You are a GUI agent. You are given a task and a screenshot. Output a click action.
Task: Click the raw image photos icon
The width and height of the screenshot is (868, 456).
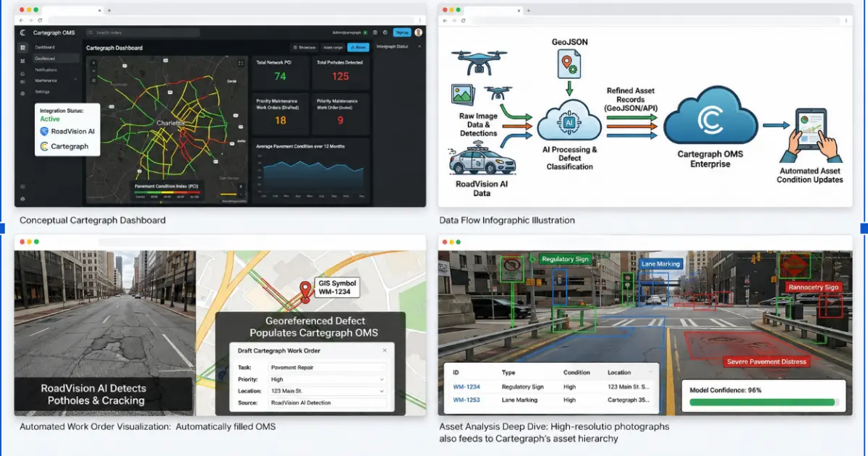(463, 96)
